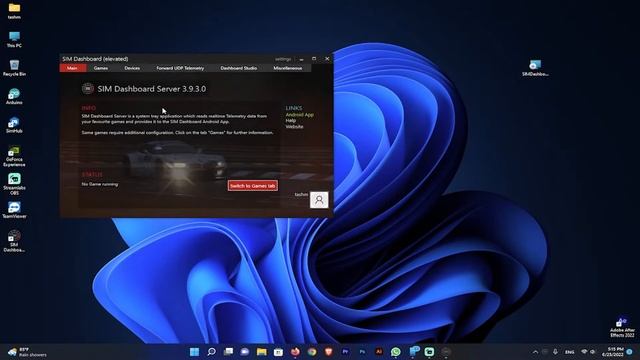
Task: Open the Website link
Action: 294,127
